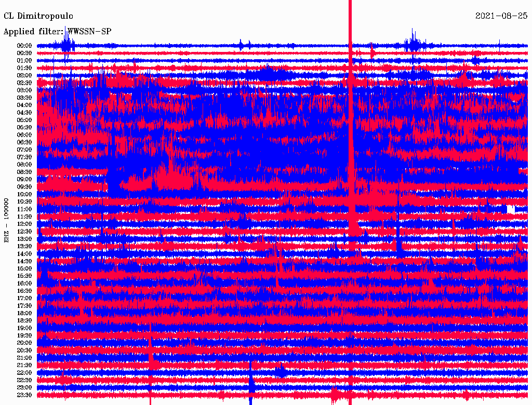Select the 05:30 time label
The width and height of the screenshot is (532, 405).
24,127
